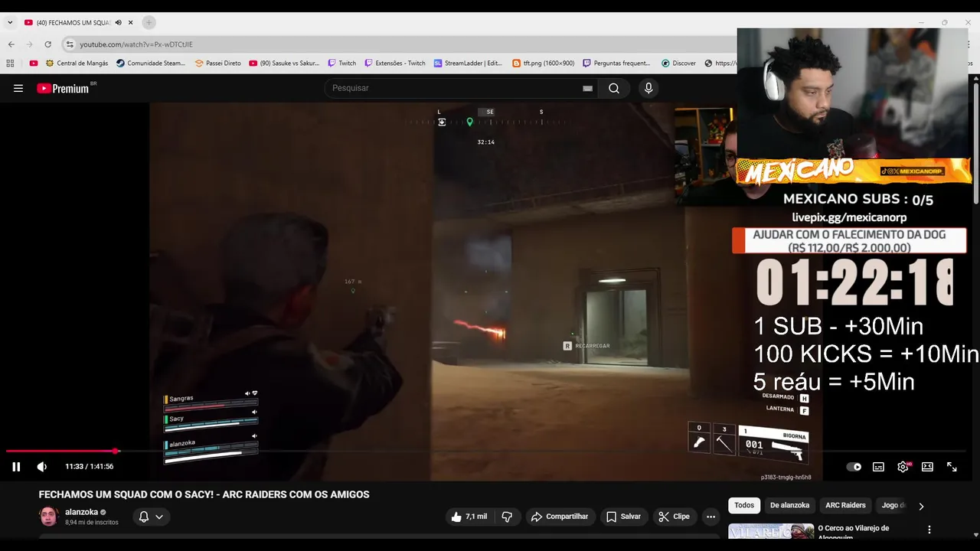This screenshot has height=551, width=980.
Task: Click the video title text
Action: [x=204, y=494]
